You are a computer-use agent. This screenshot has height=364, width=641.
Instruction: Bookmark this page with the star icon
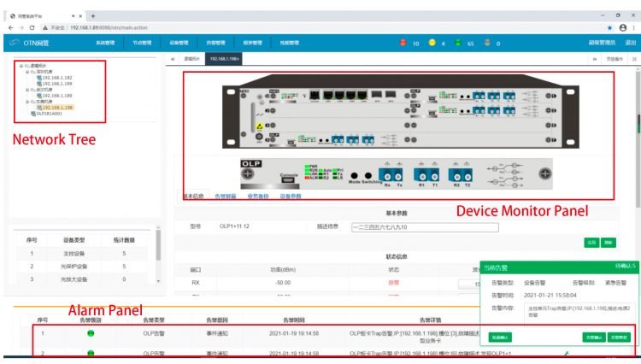click(609, 27)
